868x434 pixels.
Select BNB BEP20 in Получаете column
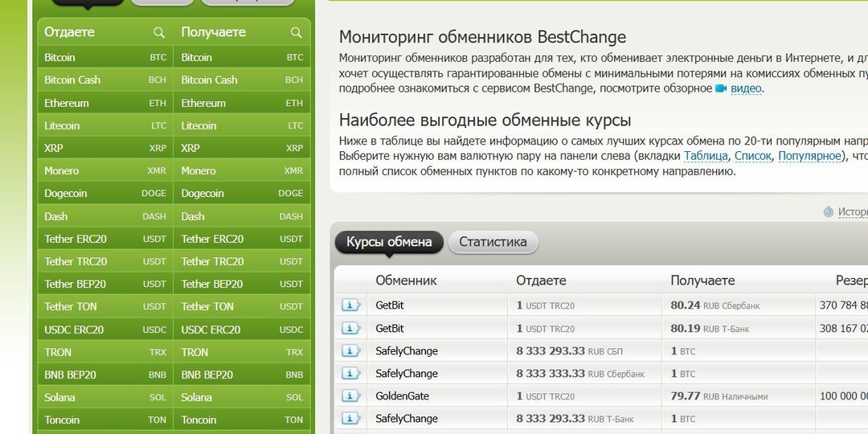click(242, 375)
